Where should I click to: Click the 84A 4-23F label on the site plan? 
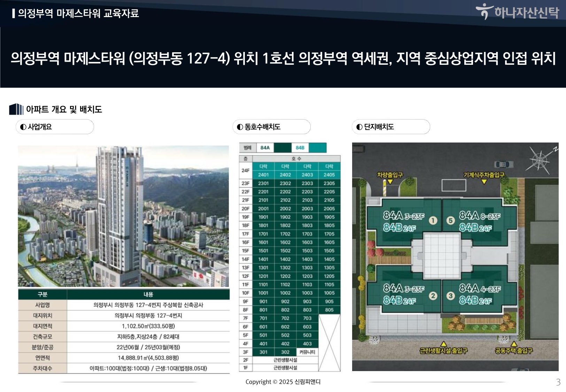(x=480, y=288)
